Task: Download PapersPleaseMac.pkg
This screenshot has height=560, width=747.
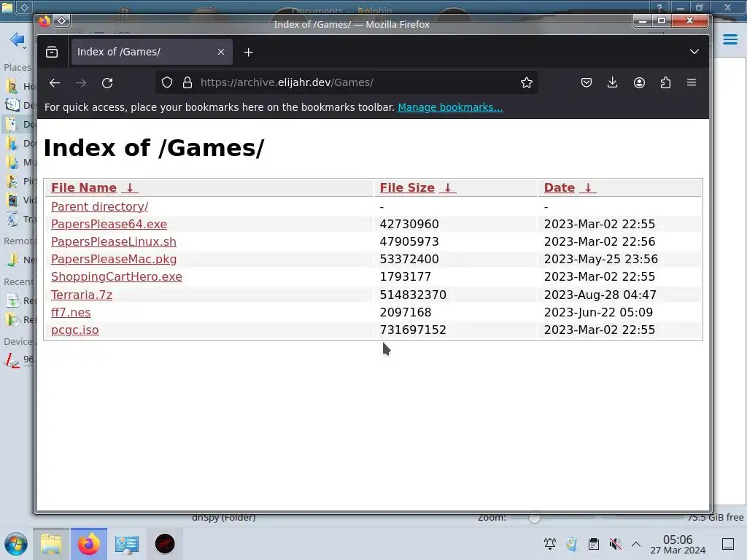Action: 114,260
